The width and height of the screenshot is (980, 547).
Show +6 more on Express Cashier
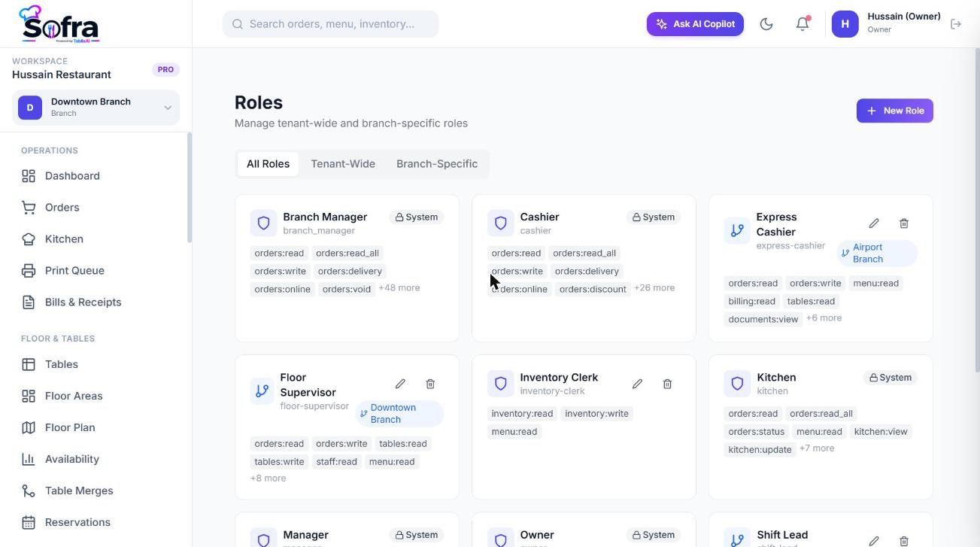(x=824, y=318)
